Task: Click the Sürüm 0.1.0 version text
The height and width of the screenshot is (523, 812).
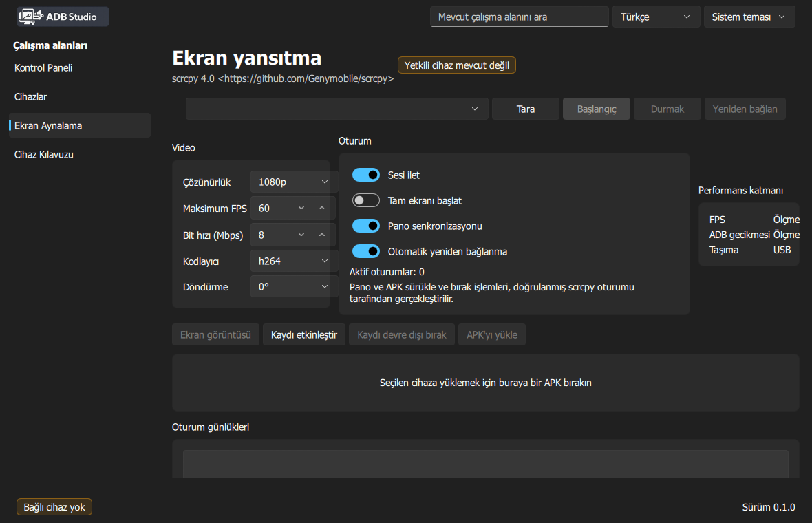Action: tap(769, 507)
